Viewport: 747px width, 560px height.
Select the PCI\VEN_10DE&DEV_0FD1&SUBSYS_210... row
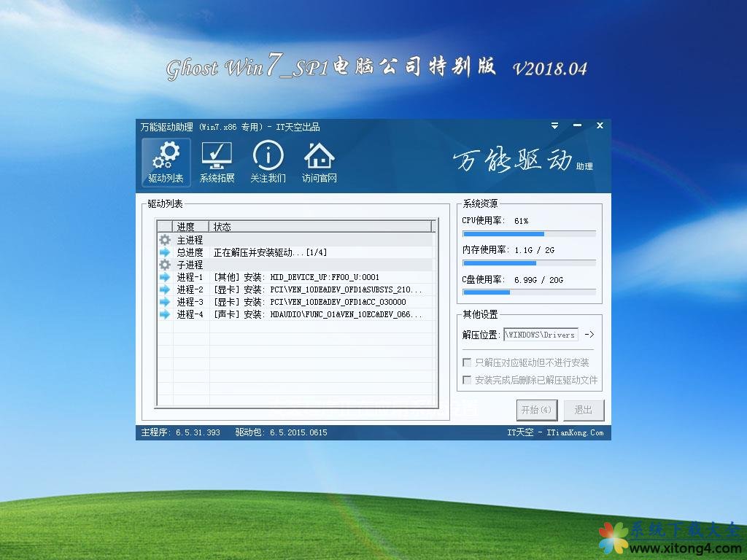[295, 289]
